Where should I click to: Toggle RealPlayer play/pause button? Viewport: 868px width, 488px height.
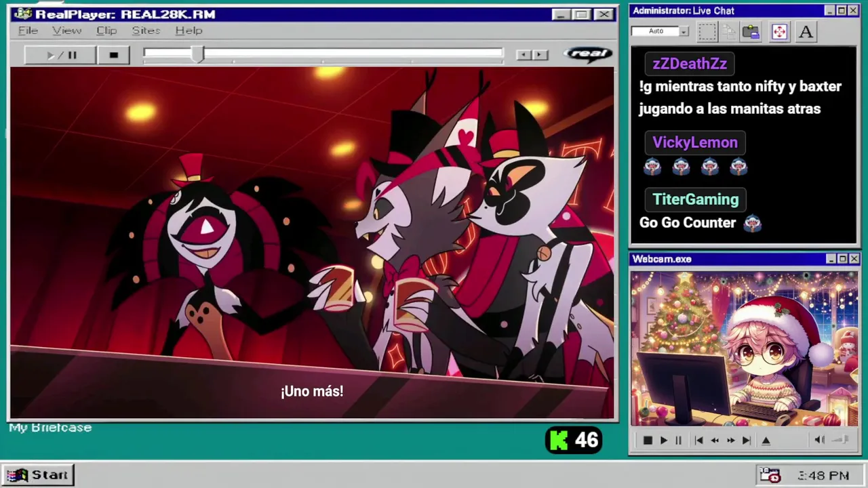coord(60,55)
